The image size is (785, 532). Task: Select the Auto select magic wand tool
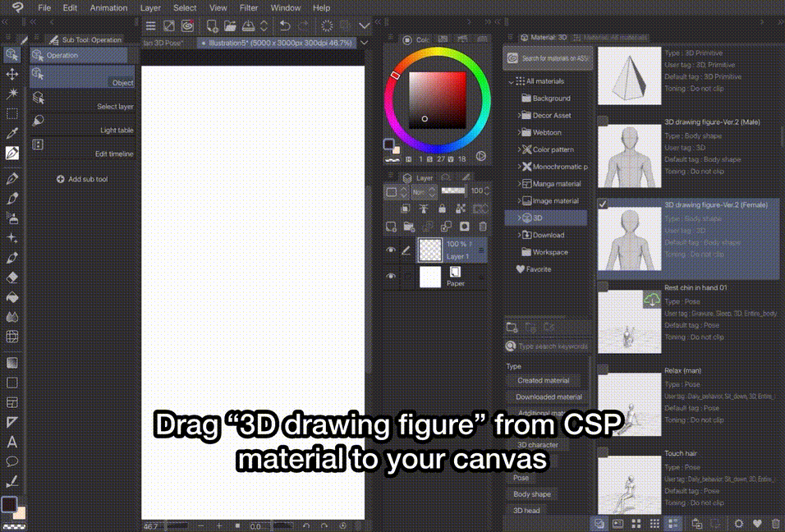point(11,94)
